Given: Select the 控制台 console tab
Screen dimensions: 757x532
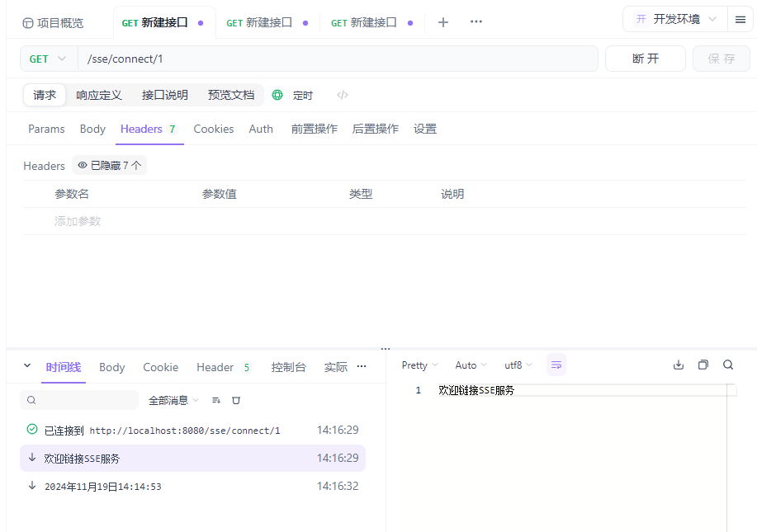Looking at the screenshot, I should [x=289, y=368].
